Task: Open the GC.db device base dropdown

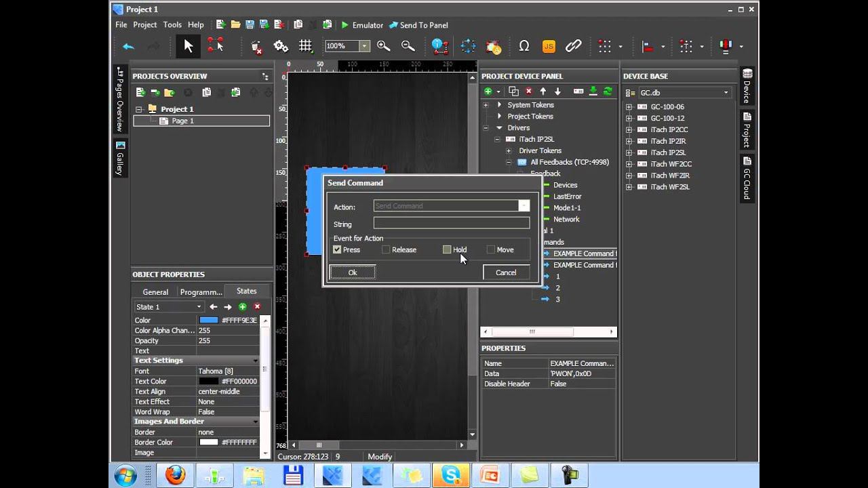Action: coord(726,93)
